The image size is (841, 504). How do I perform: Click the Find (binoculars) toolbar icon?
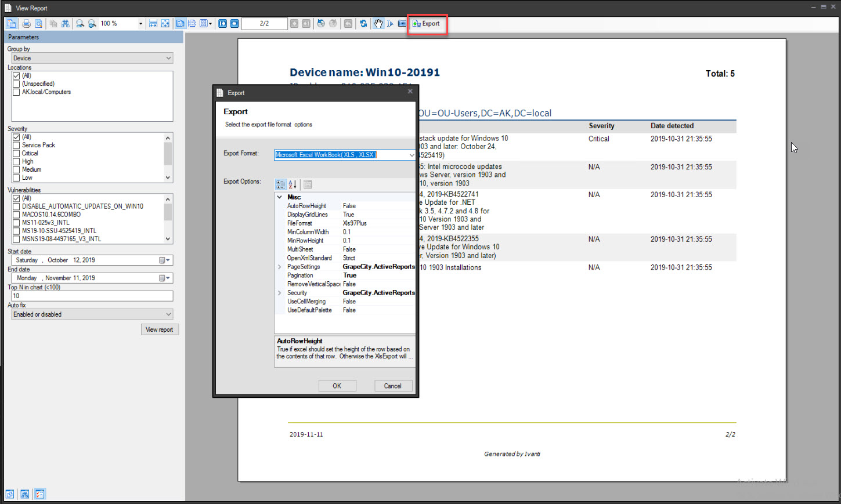coord(66,23)
